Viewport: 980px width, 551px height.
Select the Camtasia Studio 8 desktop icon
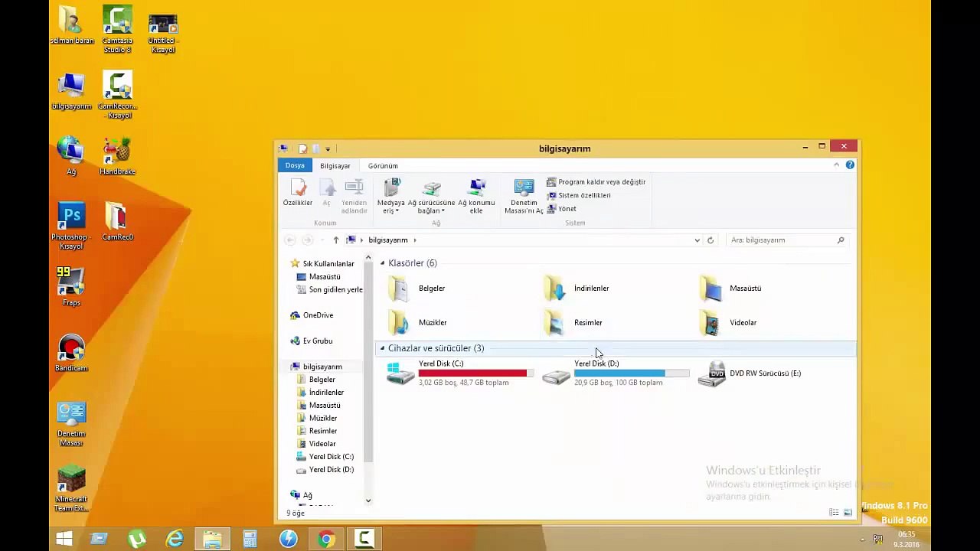tap(117, 30)
